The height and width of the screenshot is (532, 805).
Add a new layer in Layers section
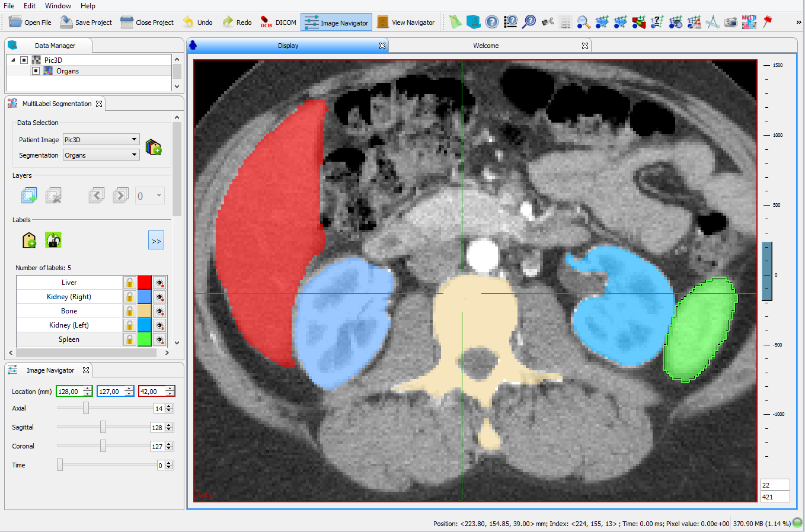point(29,196)
